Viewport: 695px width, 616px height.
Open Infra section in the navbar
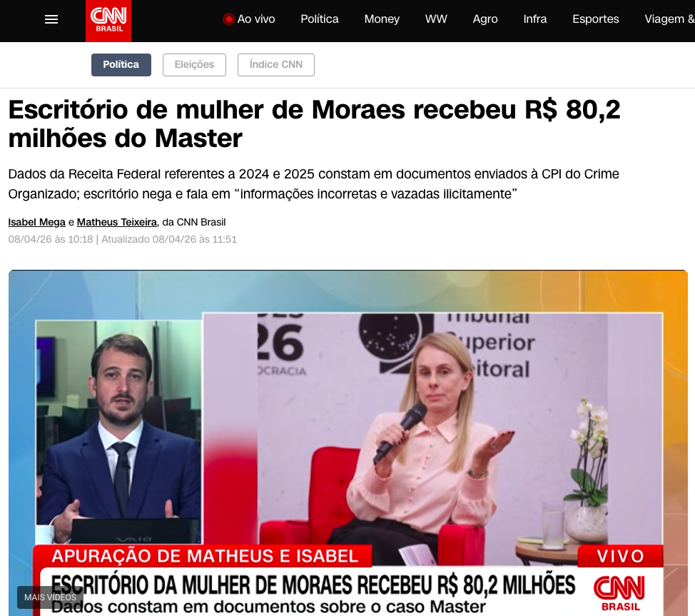pyautogui.click(x=534, y=19)
